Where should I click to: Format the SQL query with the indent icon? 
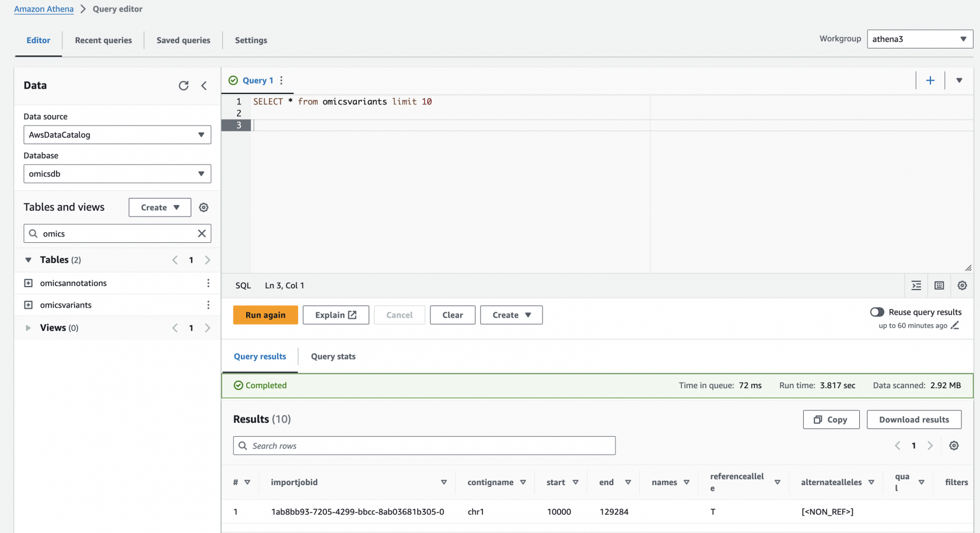click(916, 285)
